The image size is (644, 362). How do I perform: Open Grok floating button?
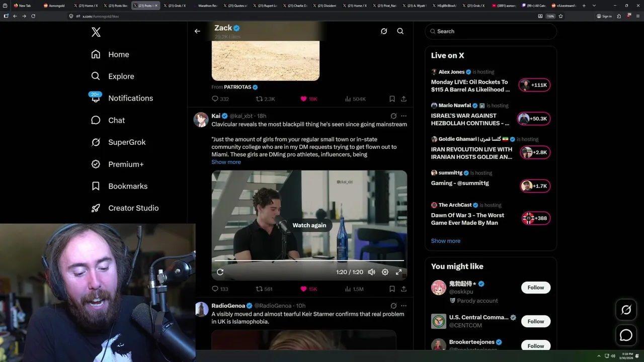[x=626, y=310]
